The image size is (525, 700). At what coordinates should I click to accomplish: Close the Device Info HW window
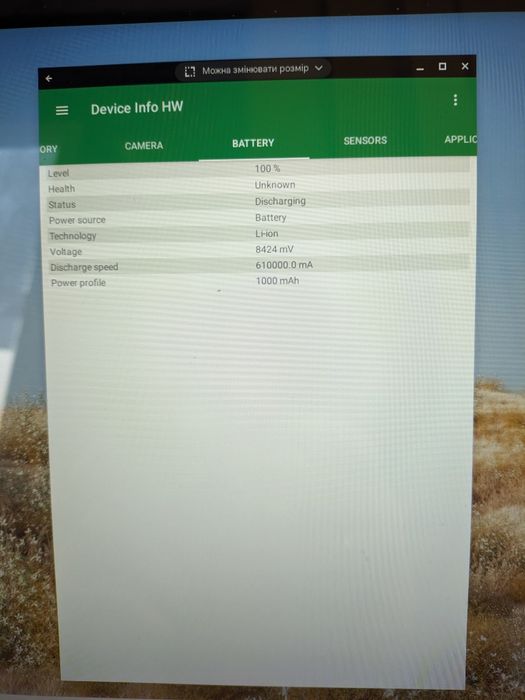[465, 66]
